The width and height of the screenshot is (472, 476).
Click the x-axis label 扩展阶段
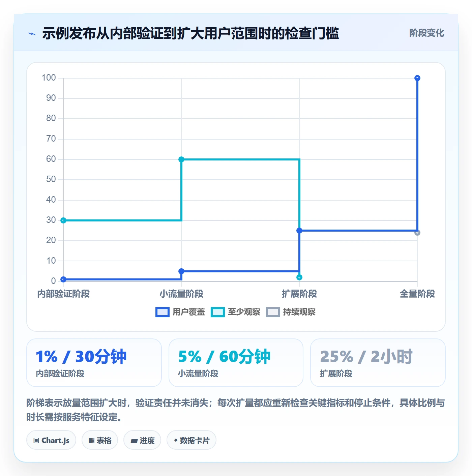click(299, 294)
